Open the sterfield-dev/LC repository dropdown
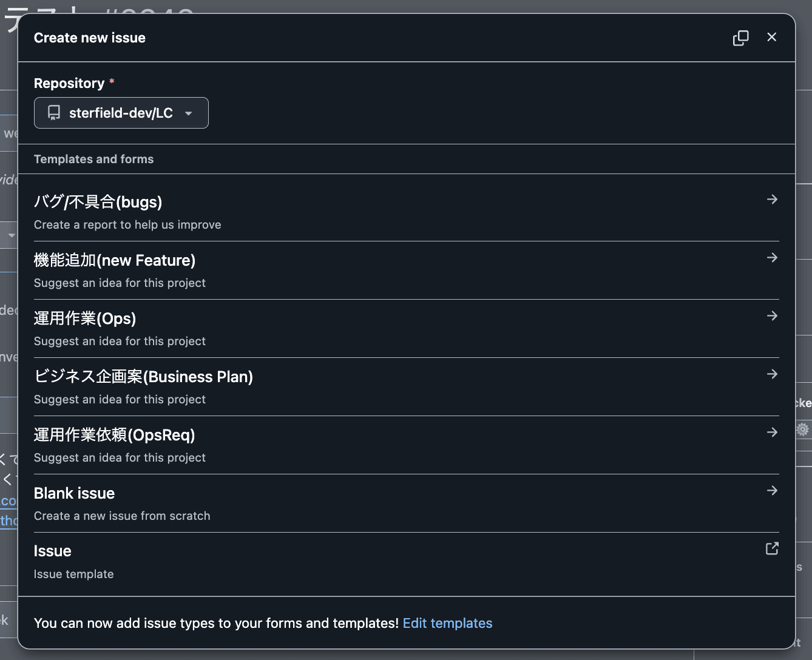812x660 pixels. pos(121,113)
